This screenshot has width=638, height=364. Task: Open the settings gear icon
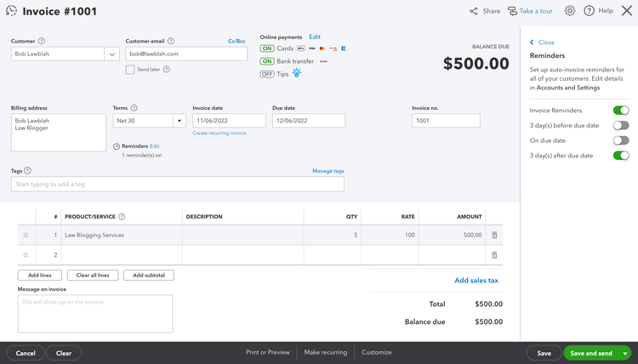coord(570,11)
